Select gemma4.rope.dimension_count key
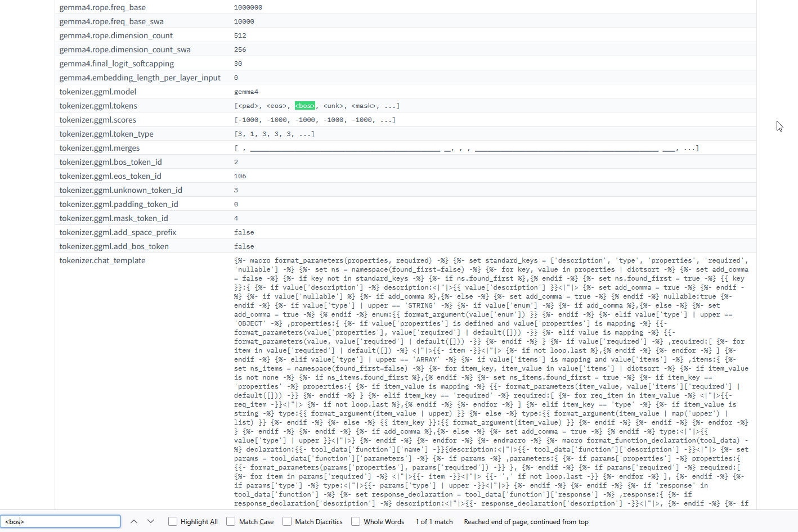798x532 pixels. click(x=116, y=35)
